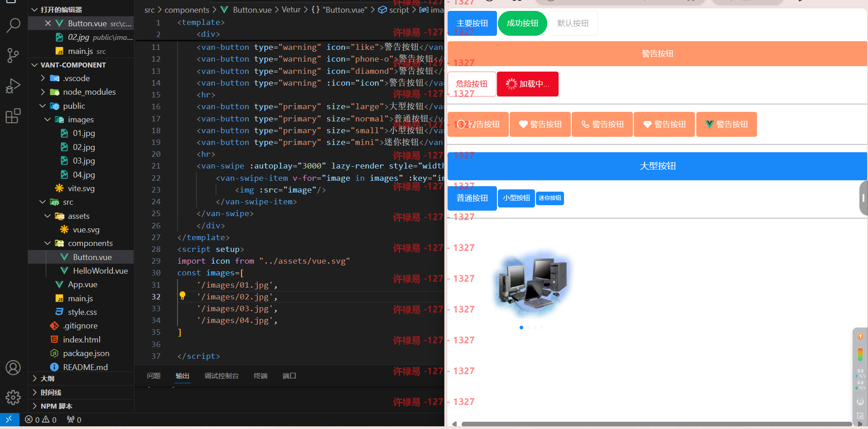The image size is (868, 429).
Task: Open 04.jpg in the images folder
Action: tap(84, 175)
